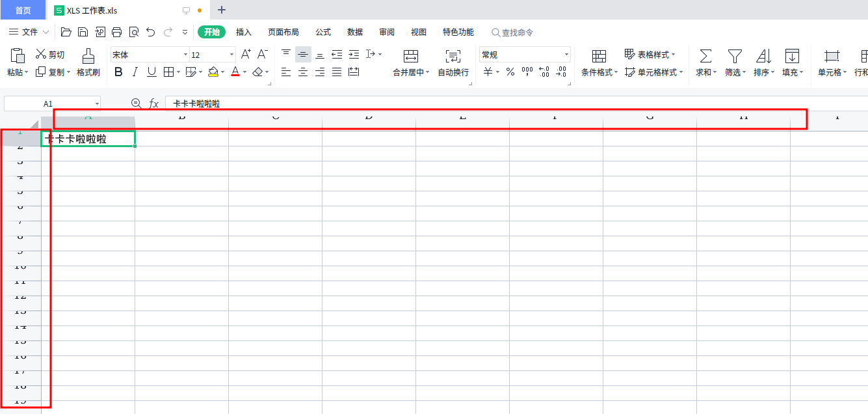
Task: Click the zoom magnifier beside fx
Action: (136, 103)
